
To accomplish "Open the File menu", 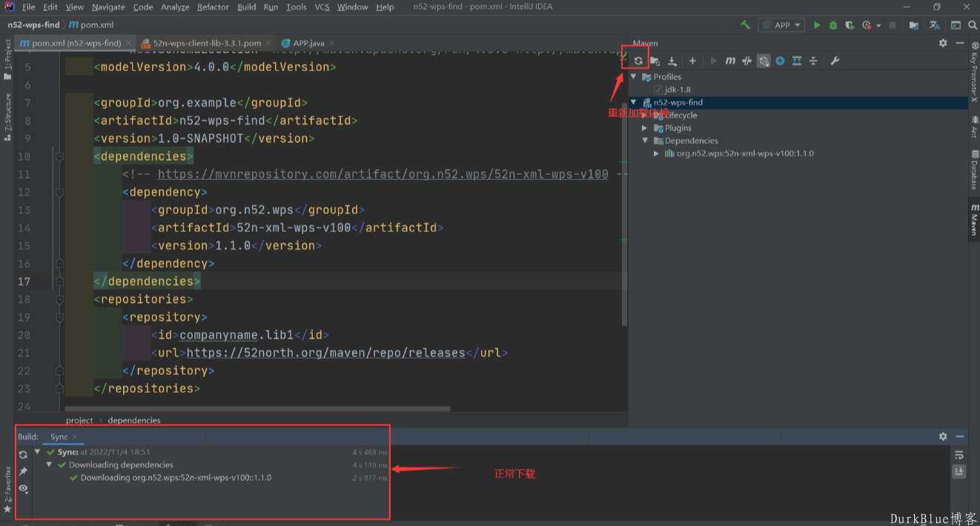I will tap(29, 7).
